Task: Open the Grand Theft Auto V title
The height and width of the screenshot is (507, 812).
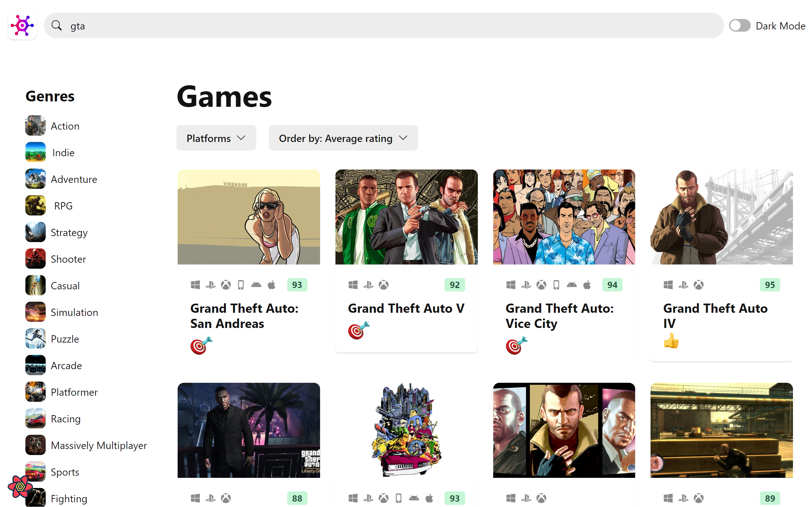Action: pyautogui.click(x=406, y=308)
